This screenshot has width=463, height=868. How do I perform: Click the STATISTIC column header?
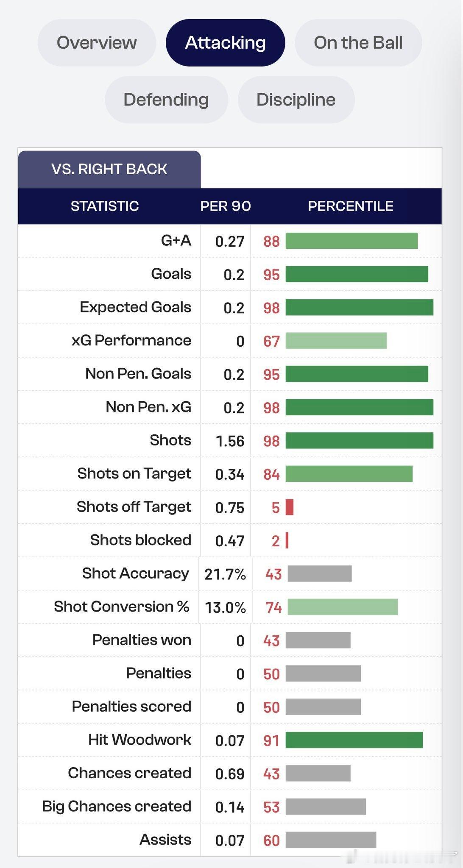point(105,206)
